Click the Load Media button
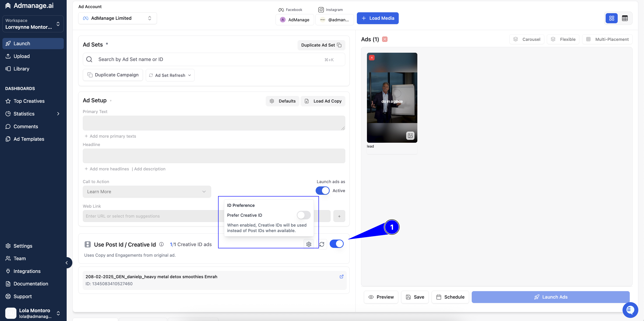The height and width of the screenshot is (321, 644). pyautogui.click(x=377, y=18)
